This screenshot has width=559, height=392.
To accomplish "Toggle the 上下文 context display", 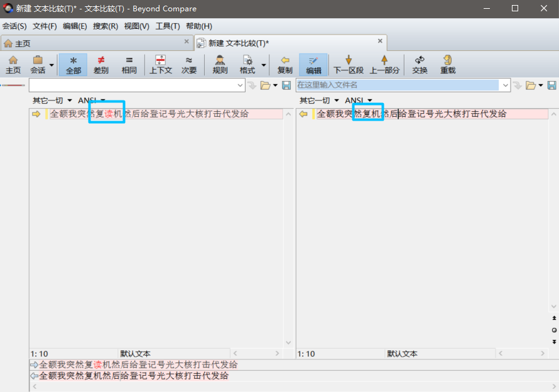I will point(160,65).
